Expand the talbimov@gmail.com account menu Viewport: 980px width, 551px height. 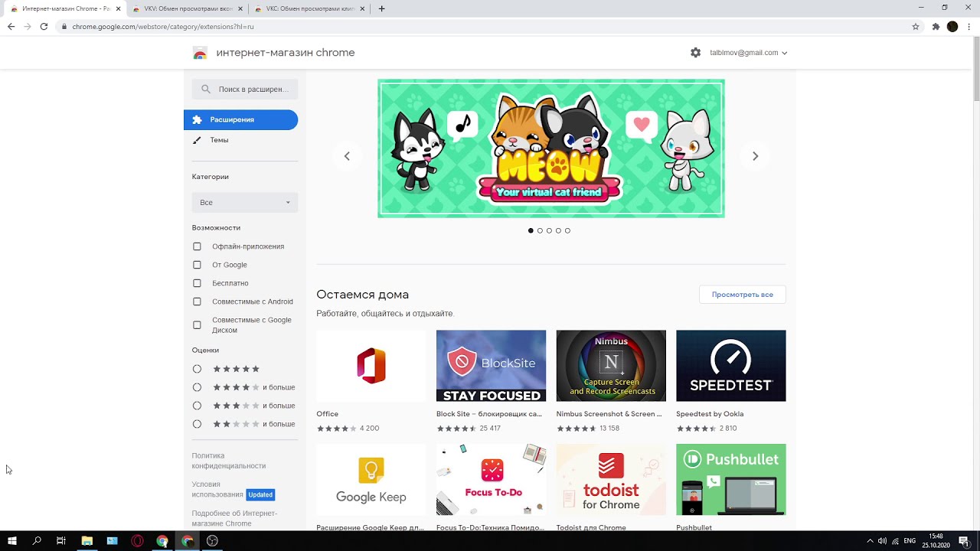pyautogui.click(x=748, y=53)
